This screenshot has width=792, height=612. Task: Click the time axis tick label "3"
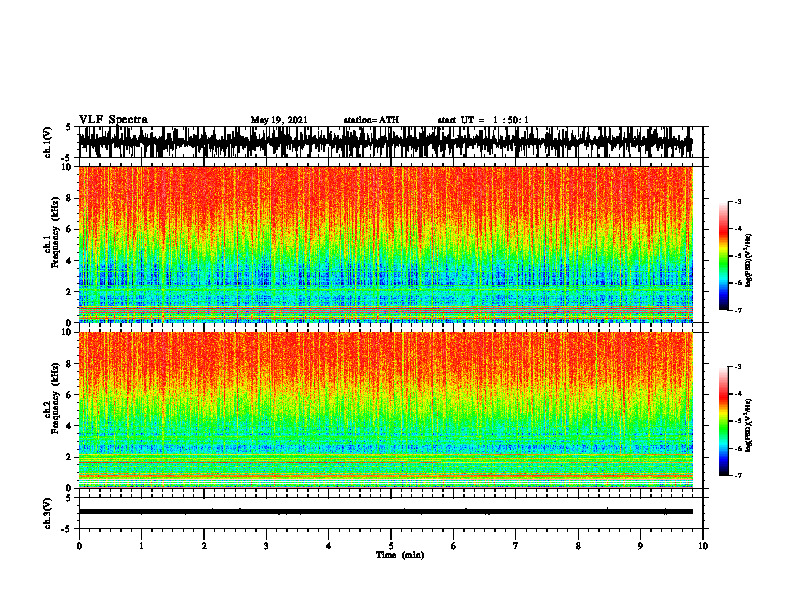coord(266,546)
